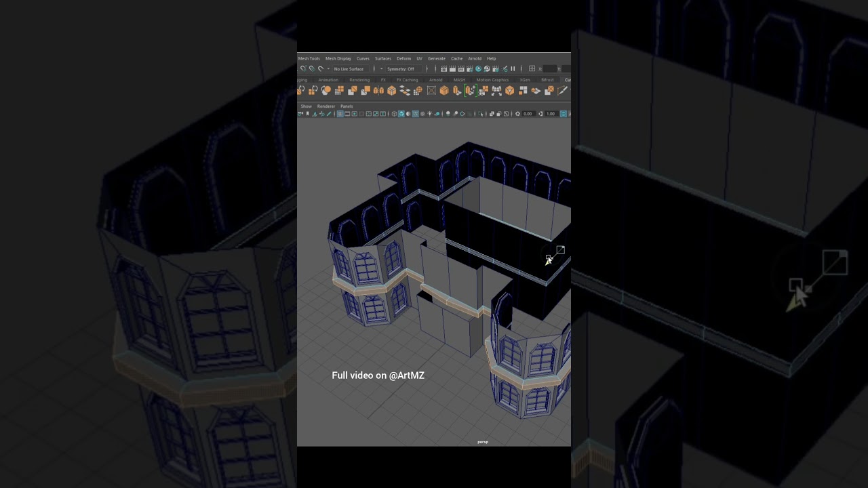The height and width of the screenshot is (488, 868).
Task: Toggle Wireframe on Shaded icon
Action: [x=415, y=114]
